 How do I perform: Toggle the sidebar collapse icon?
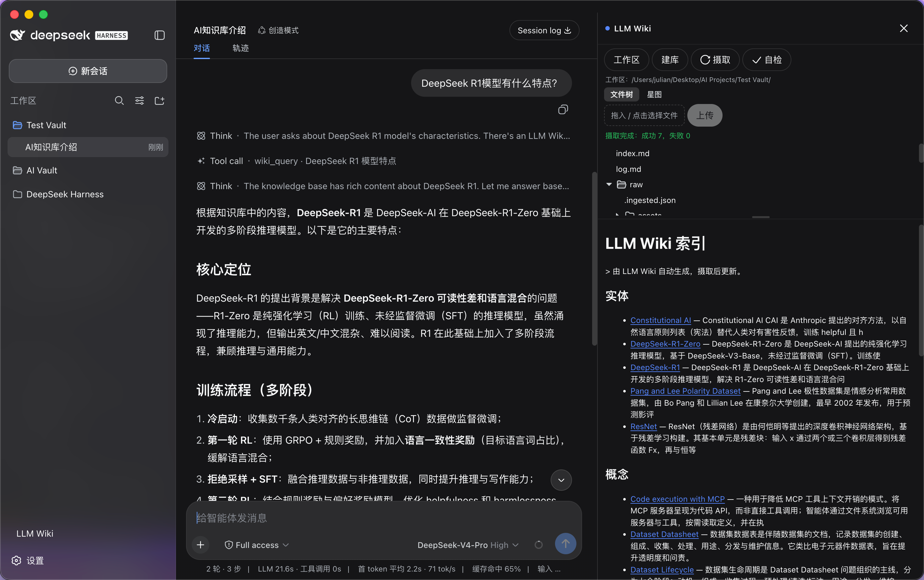coord(160,35)
